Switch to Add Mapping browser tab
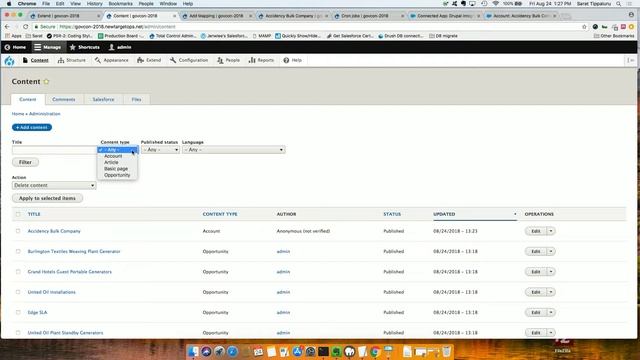The width and height of the screenshot is (640, 360). click(216, 16)
